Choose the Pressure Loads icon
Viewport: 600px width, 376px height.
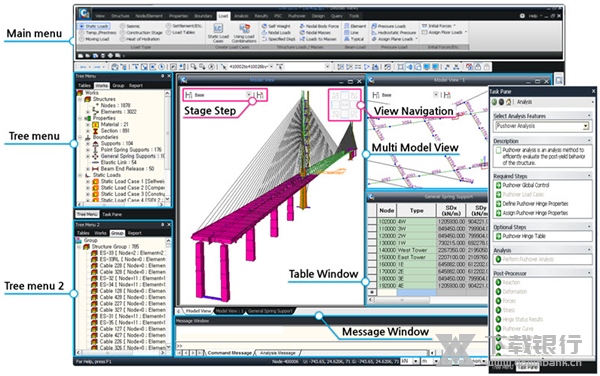click(x=374, y=26)
